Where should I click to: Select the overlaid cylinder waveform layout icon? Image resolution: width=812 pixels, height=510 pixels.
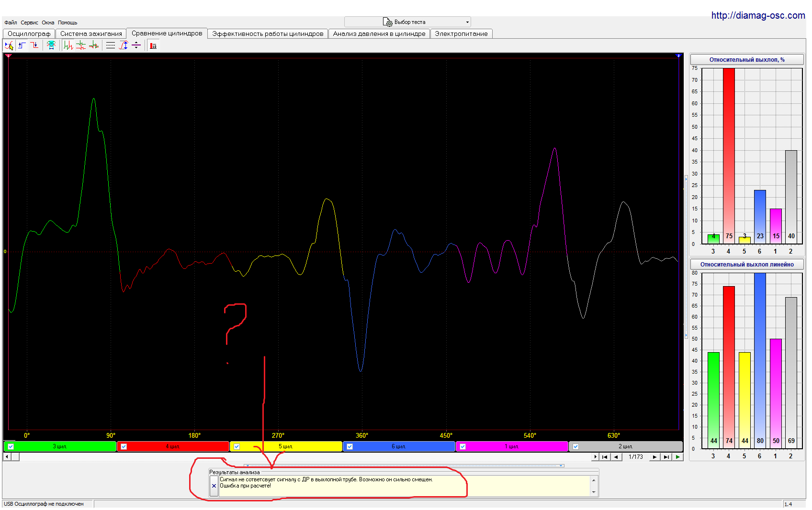point(94,45)
